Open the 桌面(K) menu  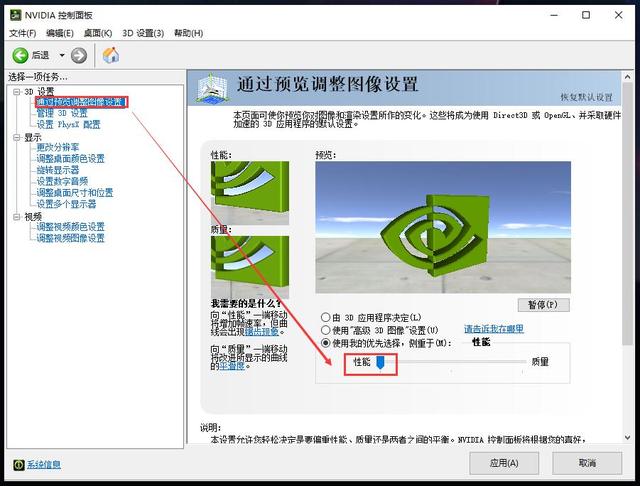[x=98, y=33]
